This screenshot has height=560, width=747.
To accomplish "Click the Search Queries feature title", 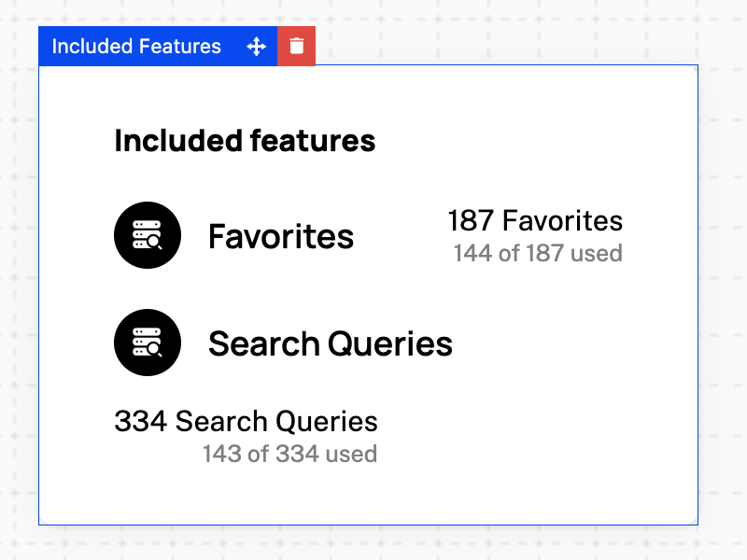I will coord(331,343).
